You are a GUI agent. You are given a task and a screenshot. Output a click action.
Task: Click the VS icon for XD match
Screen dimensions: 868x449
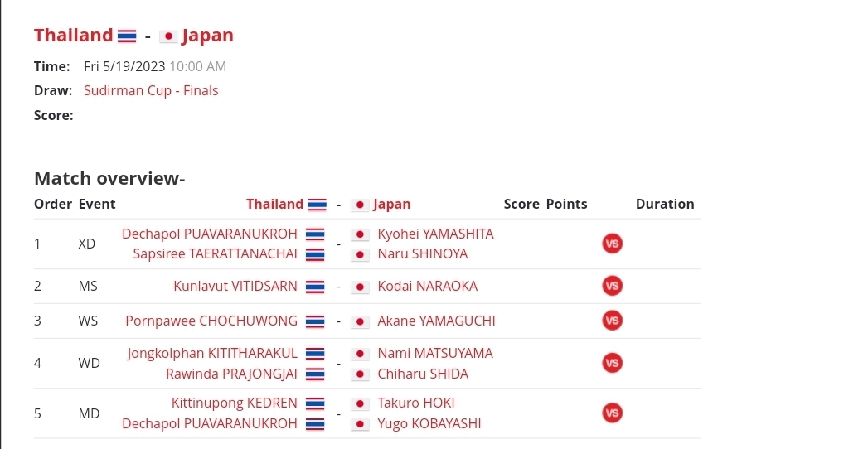[x=613, y=244]
